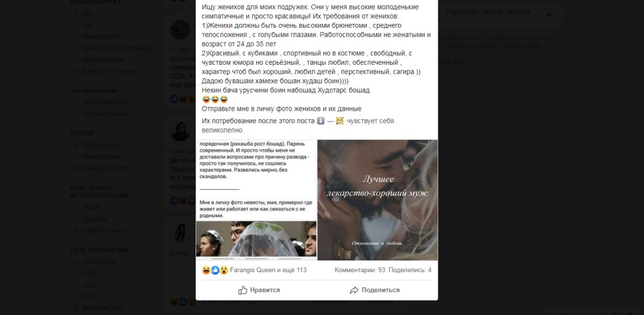Open the 'Лучшее лекарство-хороший муж' image

[377, 200]
